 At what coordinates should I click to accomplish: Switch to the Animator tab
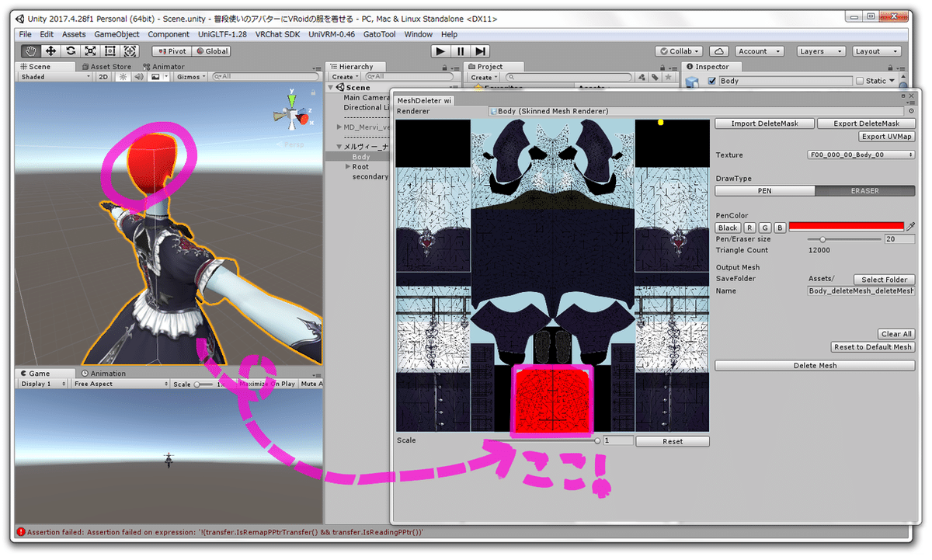click(163, 67)
